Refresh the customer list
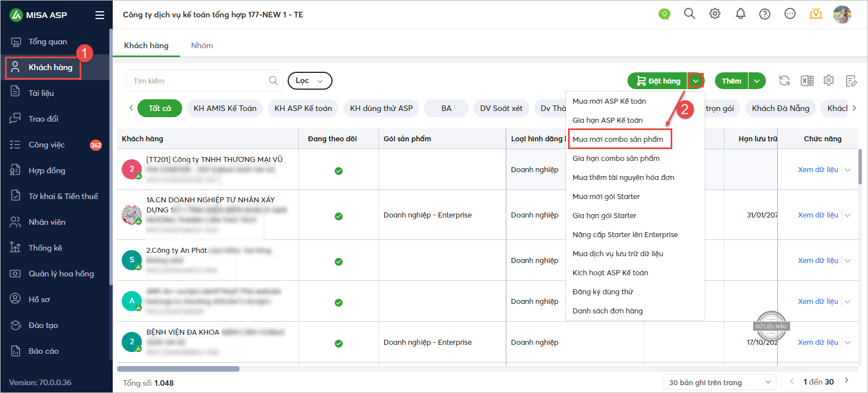Viewport: 868px width, 393px height. (x=784, y=81)
